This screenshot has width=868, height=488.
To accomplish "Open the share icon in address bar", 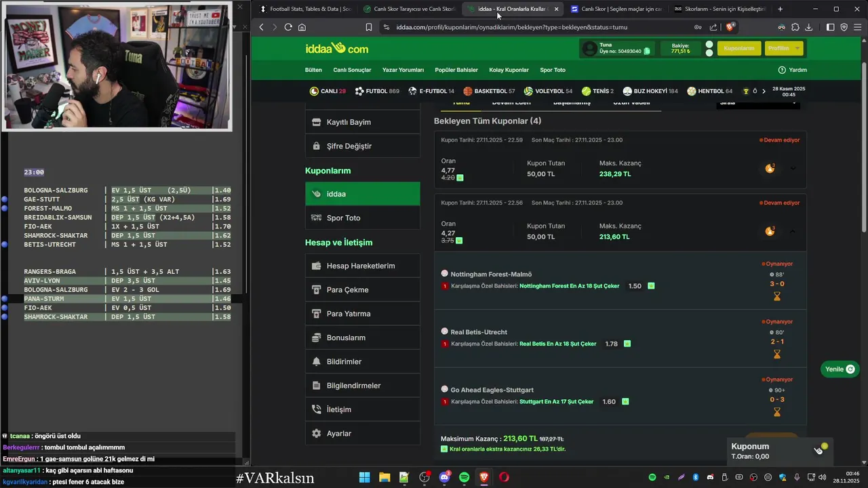I will tap(713, 27).
